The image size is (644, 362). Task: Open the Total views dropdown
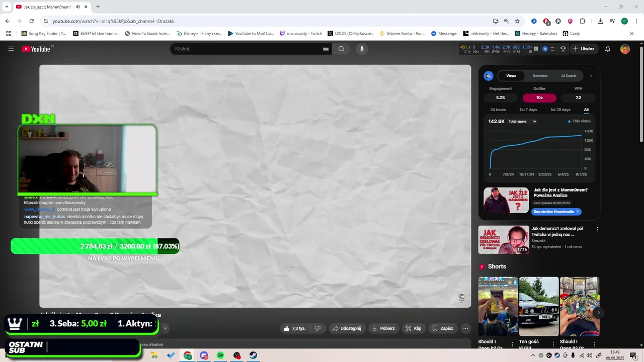pos(522,121)
